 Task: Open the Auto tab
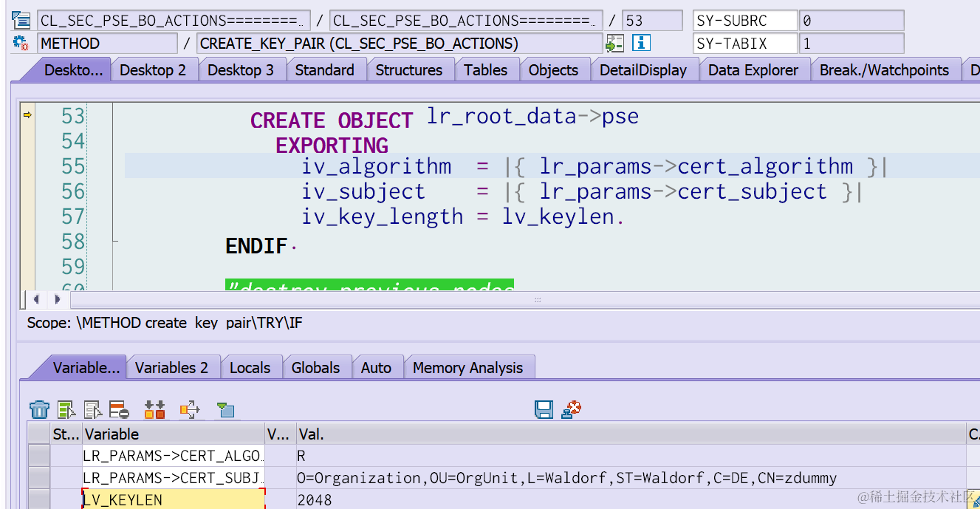[376, 368]
